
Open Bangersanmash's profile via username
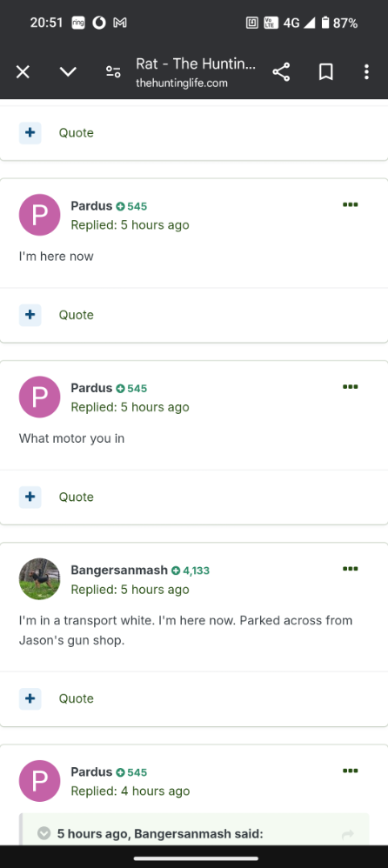coord(119,571)
